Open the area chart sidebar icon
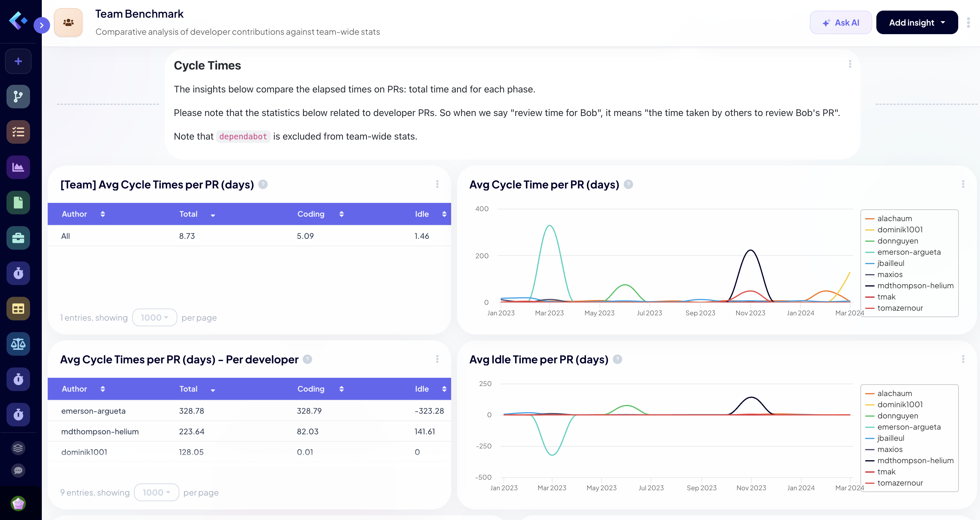The image size is (980, 520). (x=18, y=167)
